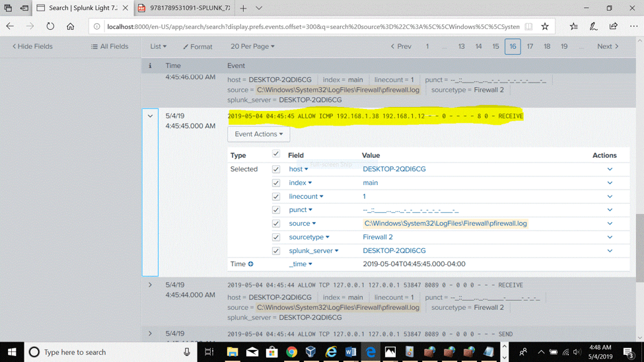Go to results page 15

point(496,46)
